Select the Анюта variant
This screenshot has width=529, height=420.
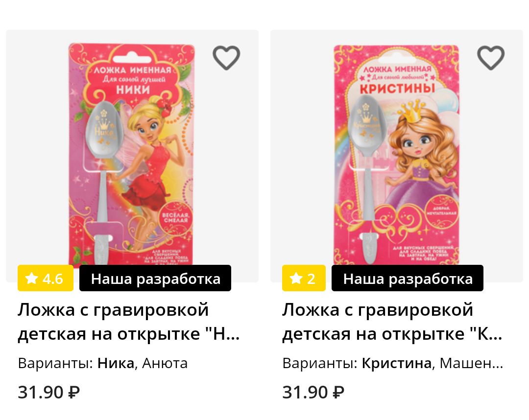(x=165, y=363)
